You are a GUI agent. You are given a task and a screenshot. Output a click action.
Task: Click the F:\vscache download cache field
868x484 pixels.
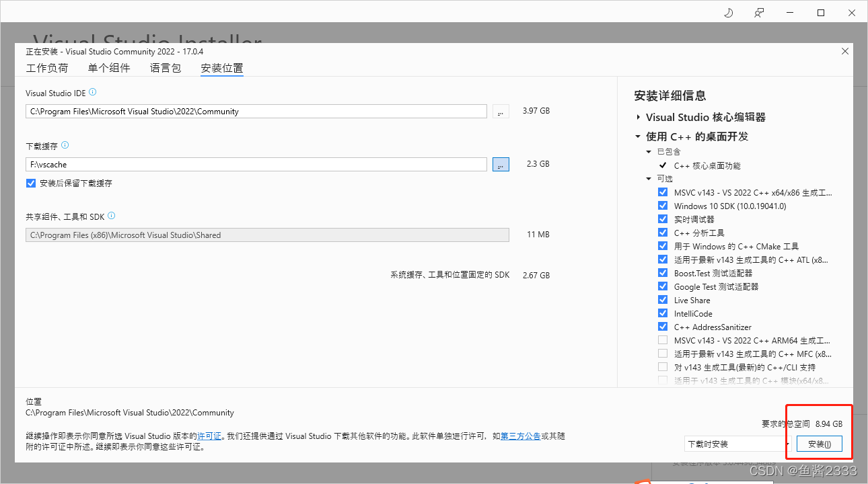[x=256, y=164]
